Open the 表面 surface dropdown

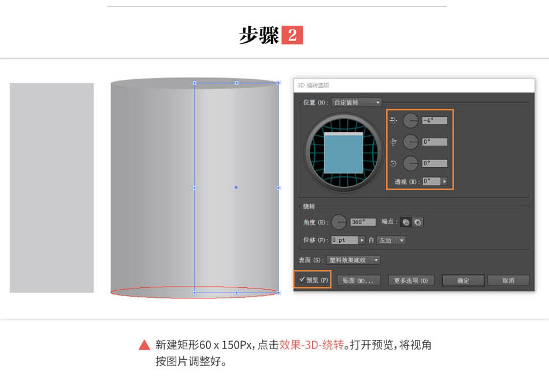point(353,260)
